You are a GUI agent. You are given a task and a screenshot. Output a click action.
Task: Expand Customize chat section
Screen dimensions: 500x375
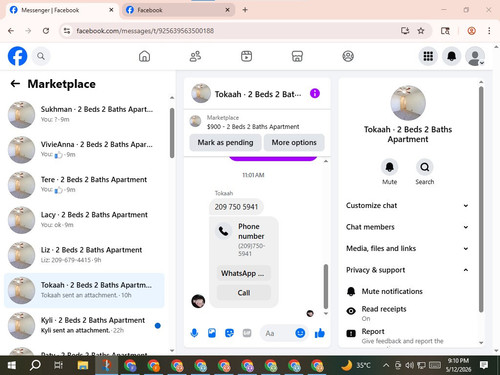pos(407,205)
